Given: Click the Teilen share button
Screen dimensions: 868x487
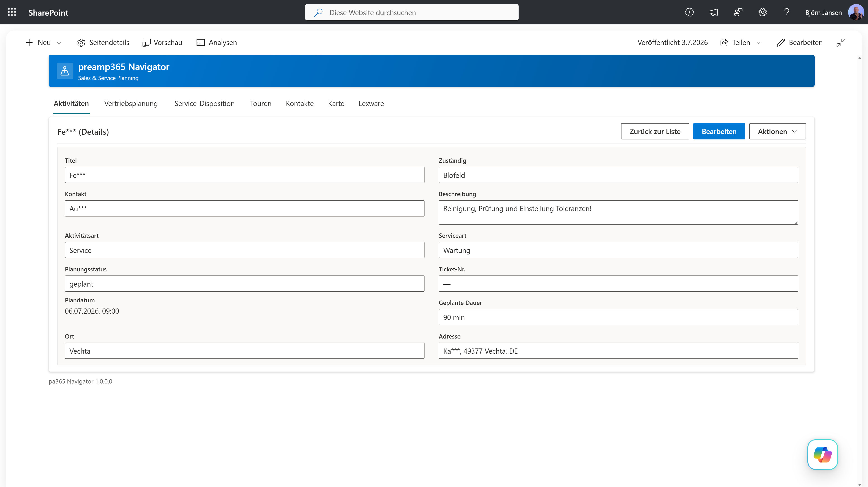Looking at the screenshot, I should point(735,42).
